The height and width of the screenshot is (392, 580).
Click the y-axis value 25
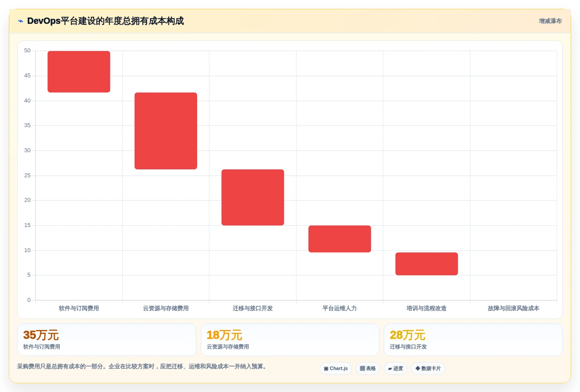tap(27, 175)
